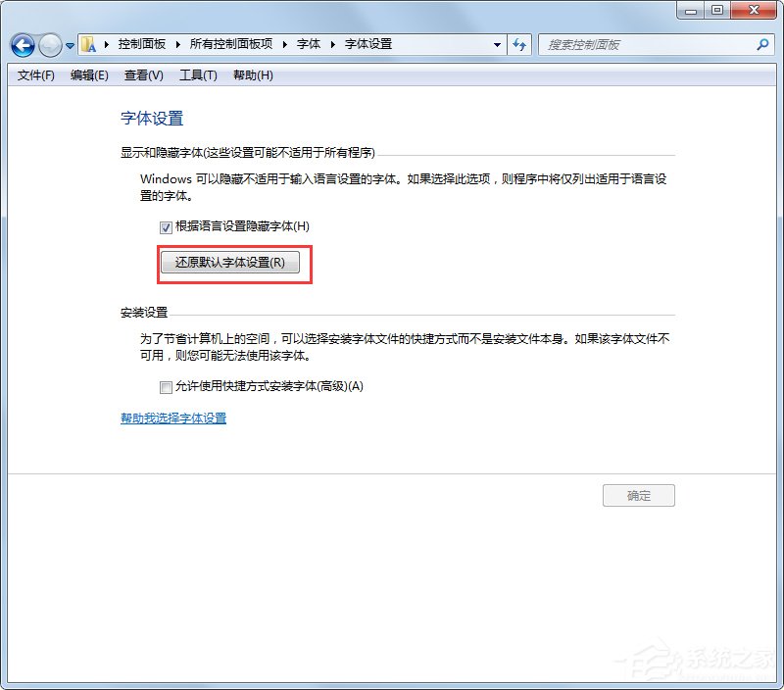The image size is (784, 690).
Task: Open the address bar dropdown arrow
Action: click(x=497, y=45)
